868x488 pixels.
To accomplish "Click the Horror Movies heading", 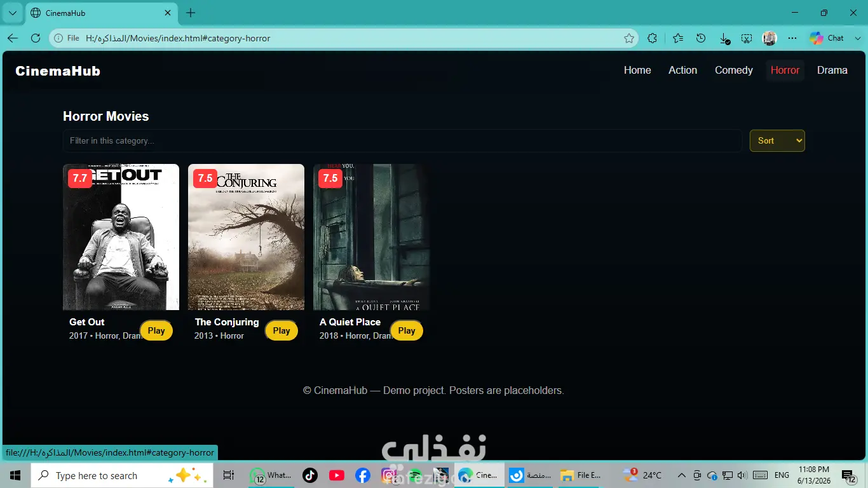I will [x=106, y=116].
